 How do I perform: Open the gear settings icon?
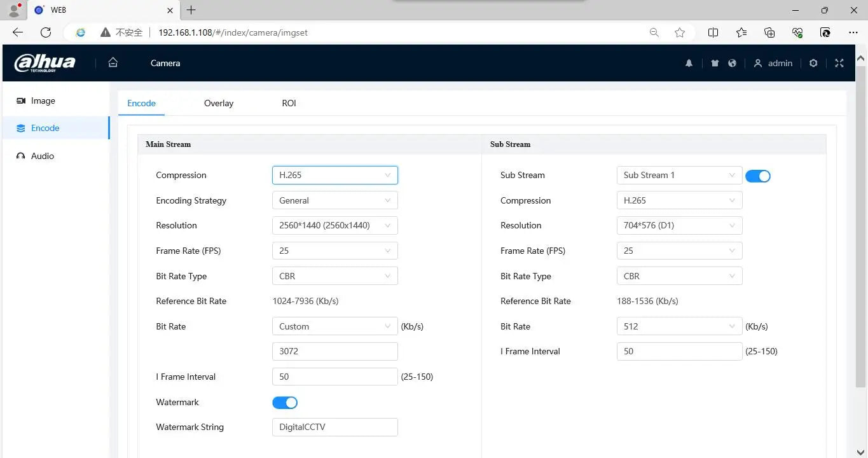click(813, 63)
